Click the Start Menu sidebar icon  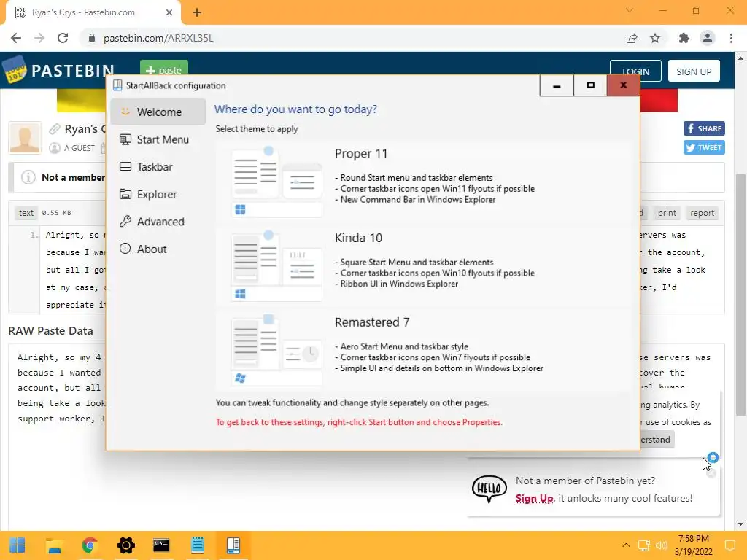(x=125, y=139)
